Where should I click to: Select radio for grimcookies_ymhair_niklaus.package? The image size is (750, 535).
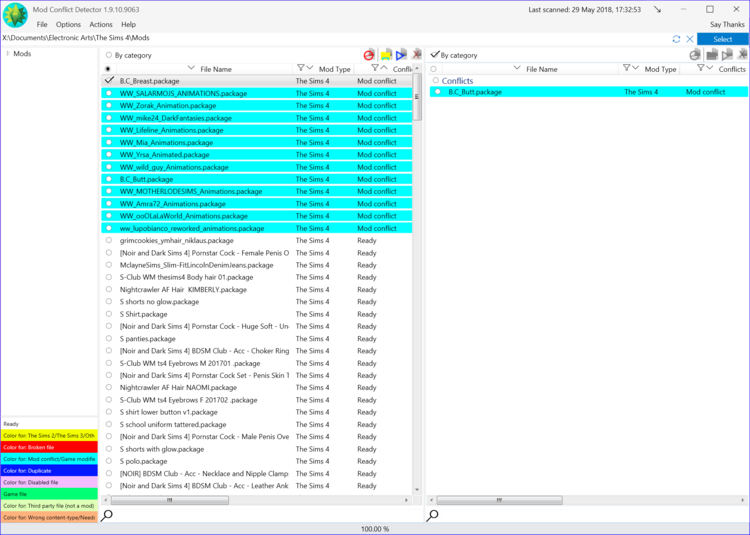[x=109, y=240]
